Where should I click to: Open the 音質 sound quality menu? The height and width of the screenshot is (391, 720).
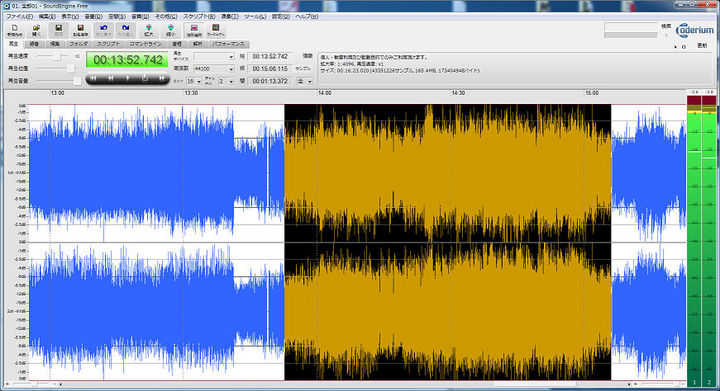[141, 17]
